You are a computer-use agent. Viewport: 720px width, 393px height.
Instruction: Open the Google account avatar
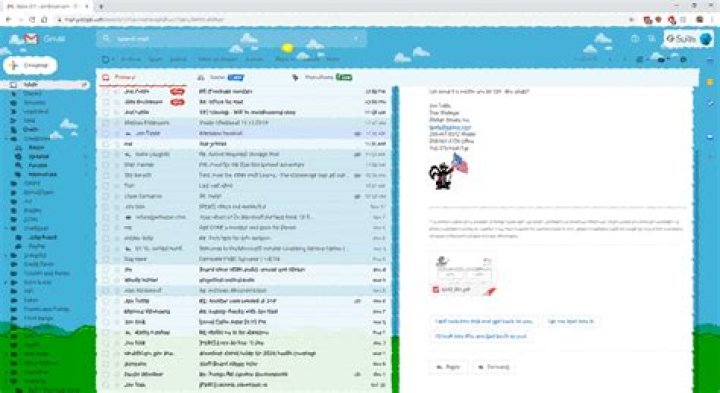706,39
